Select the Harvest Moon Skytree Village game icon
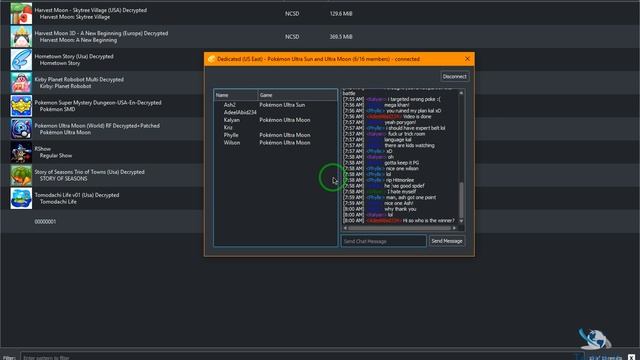The width and height of the screenshot is (640, 360). [21, 13]
